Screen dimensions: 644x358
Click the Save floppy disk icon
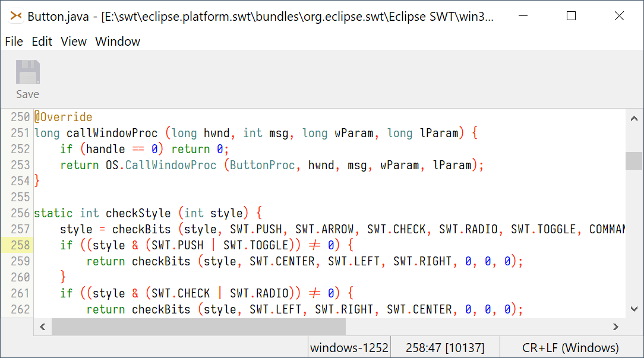27,71
